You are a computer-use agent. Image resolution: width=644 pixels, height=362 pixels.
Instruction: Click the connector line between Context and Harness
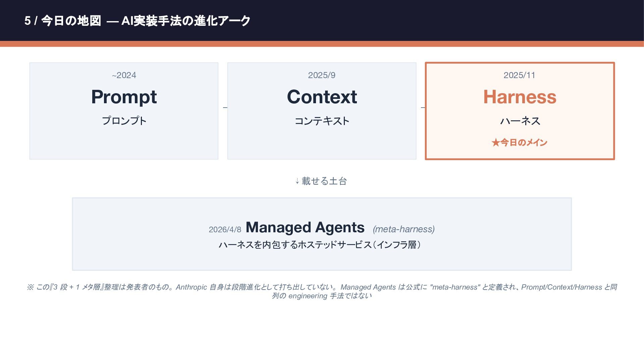coord(423,108)
